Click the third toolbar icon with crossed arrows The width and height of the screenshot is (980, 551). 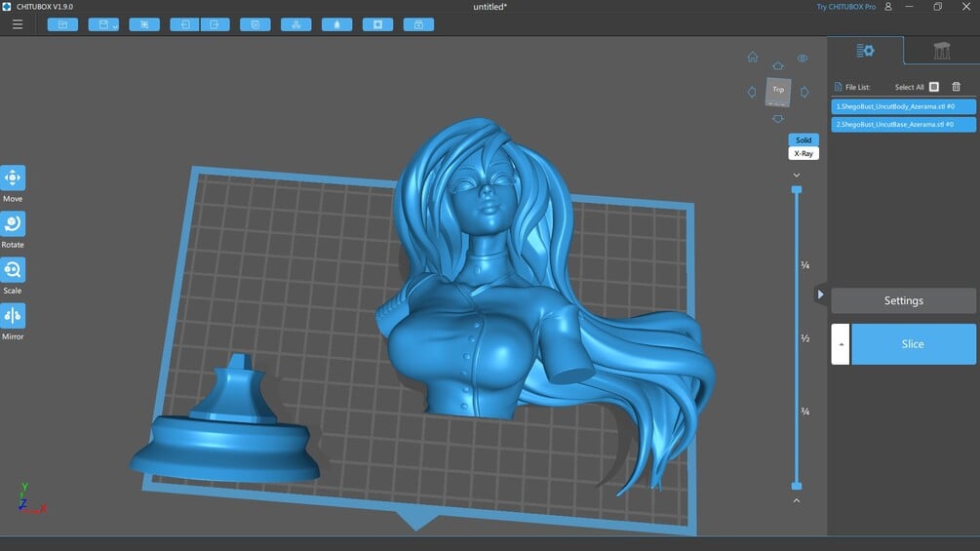tap(144, 24)
